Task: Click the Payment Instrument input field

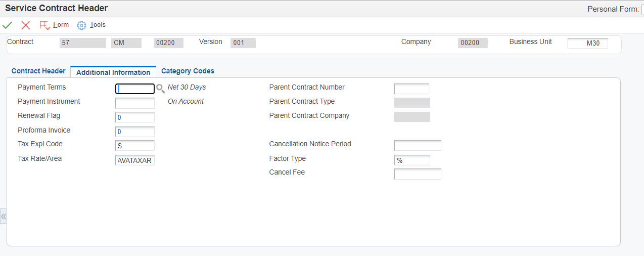Action: [x=135, y=103]
